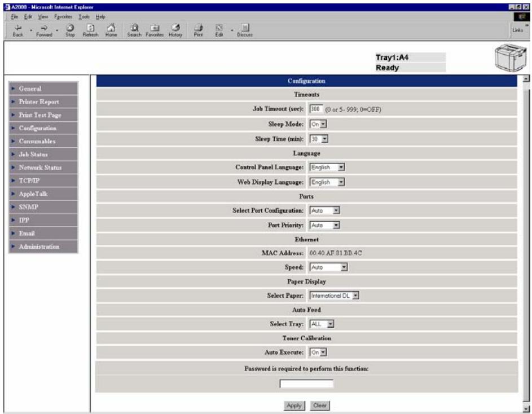Open the Favorites menu
The width and height of the screenshot is (532, 414).
pyautogui.click(x=63, y=16)
